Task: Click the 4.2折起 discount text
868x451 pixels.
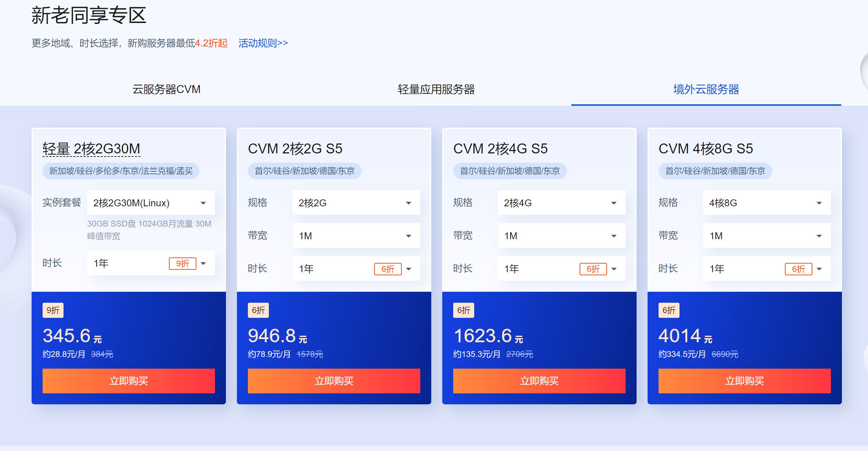Action: pyautogui.click(x=211, y=43)
